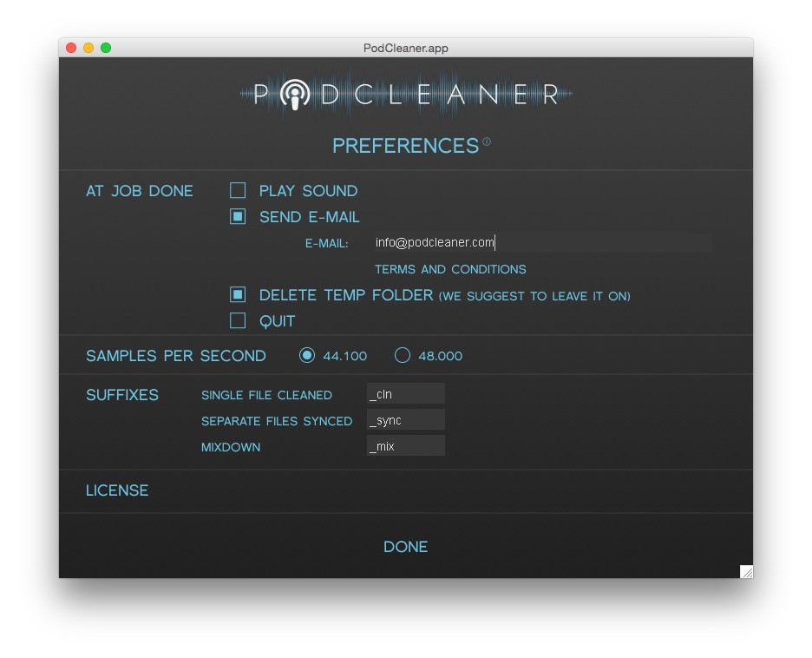The width and height of the screenshot is (812, 658).
Task: Click the Samples Per Second label
Action: (x=176, y=356)
